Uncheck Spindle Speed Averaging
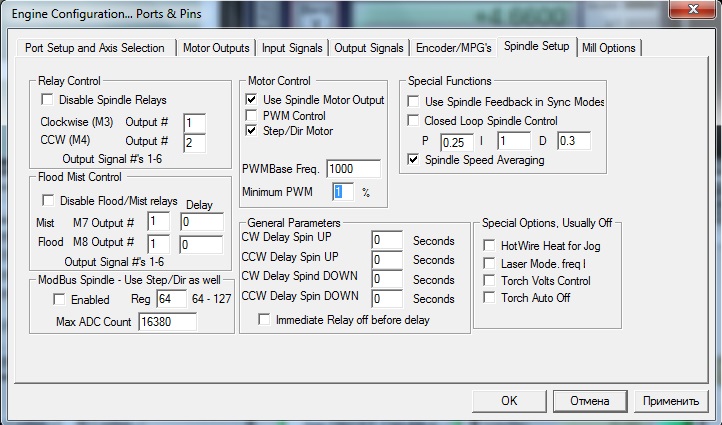722x425 pixels. click(x=413, y=159)
